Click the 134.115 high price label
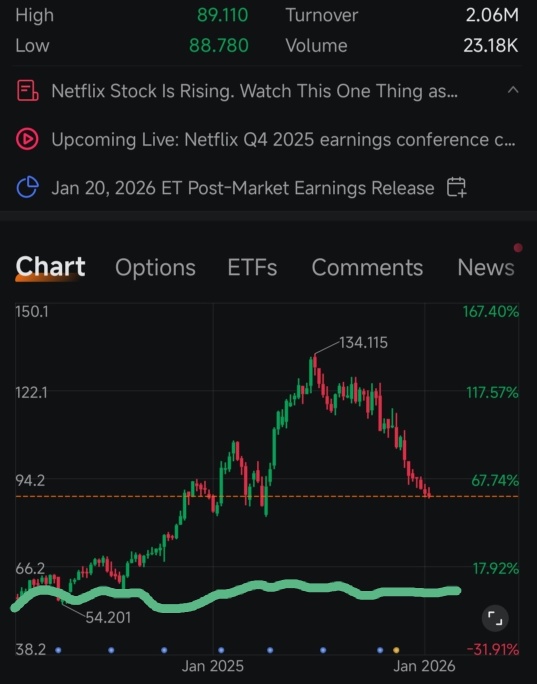Viewport: 537px width, 684px height. [363, 343]
